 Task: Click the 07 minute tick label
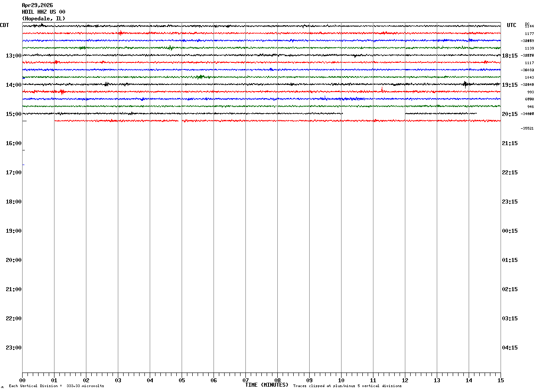[x=245, y=380]
